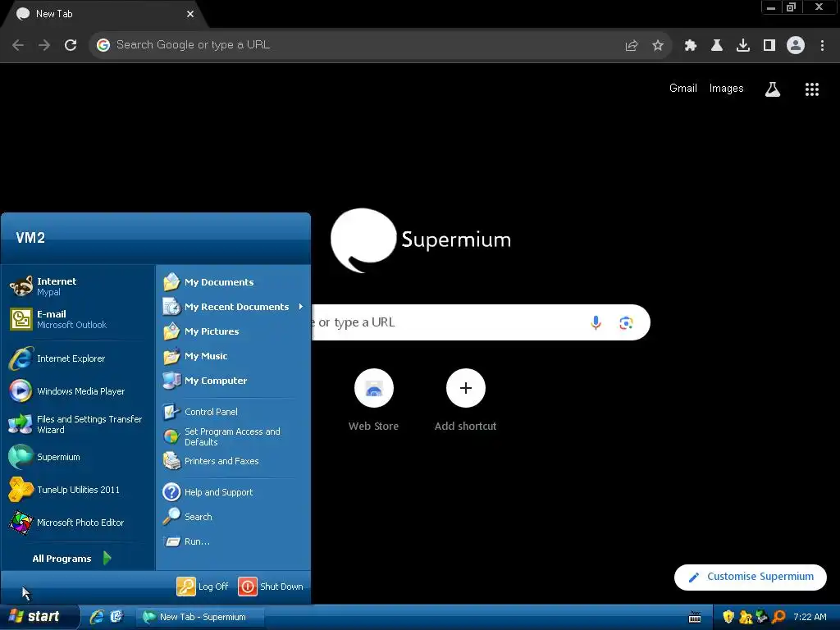Launch Windows Media Player

pyautogui.click(x=78, y=391)
